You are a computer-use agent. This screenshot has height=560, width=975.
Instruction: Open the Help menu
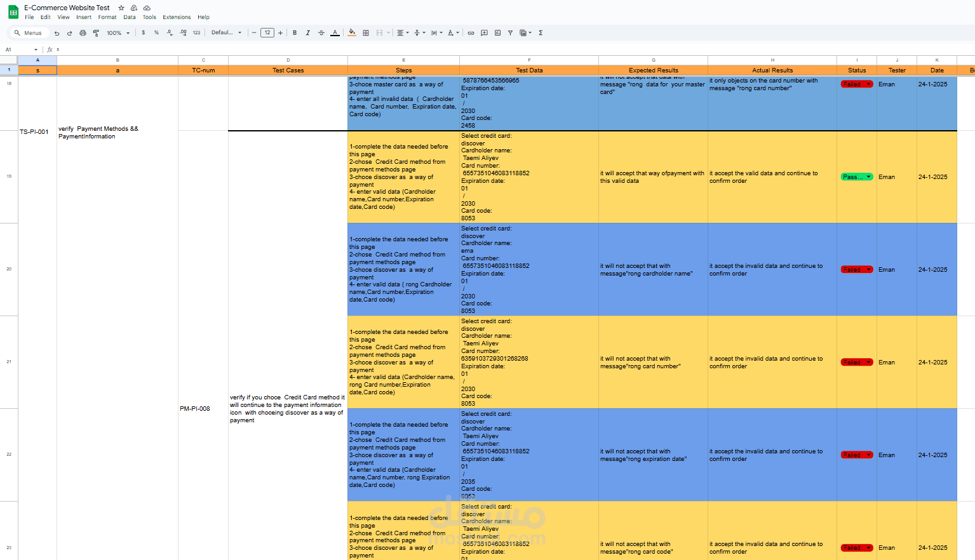coord(203,17)
